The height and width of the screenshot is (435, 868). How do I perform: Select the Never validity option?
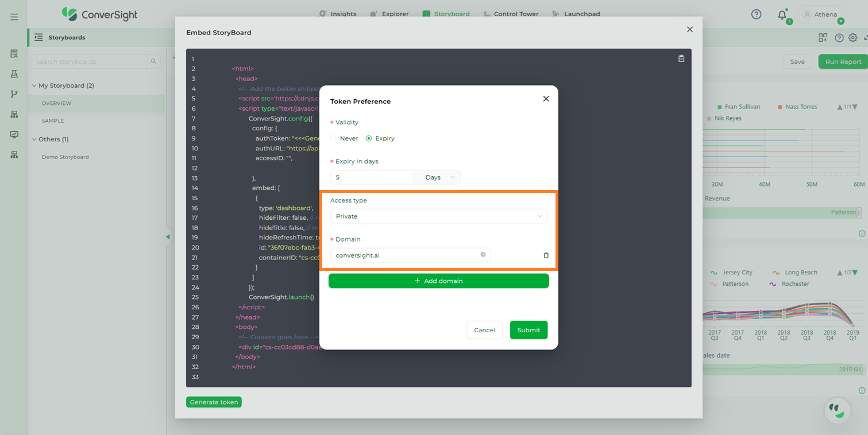334,138
